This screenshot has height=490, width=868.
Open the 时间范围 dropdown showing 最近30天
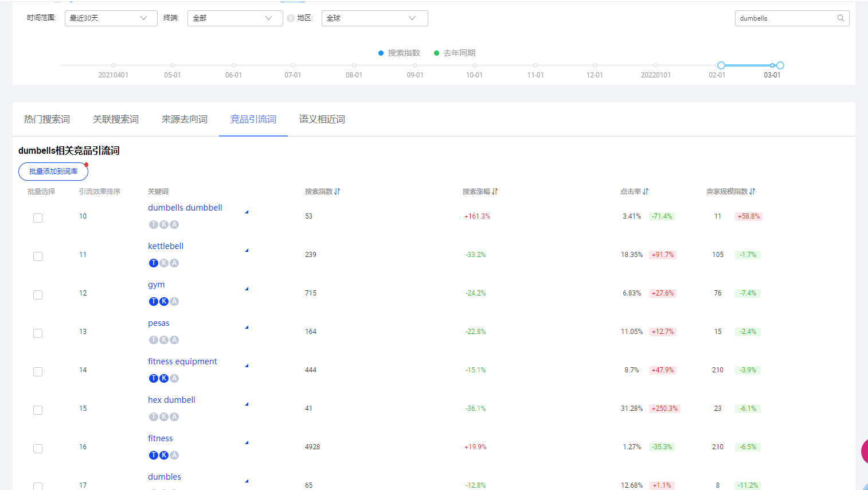click(111, 18)
